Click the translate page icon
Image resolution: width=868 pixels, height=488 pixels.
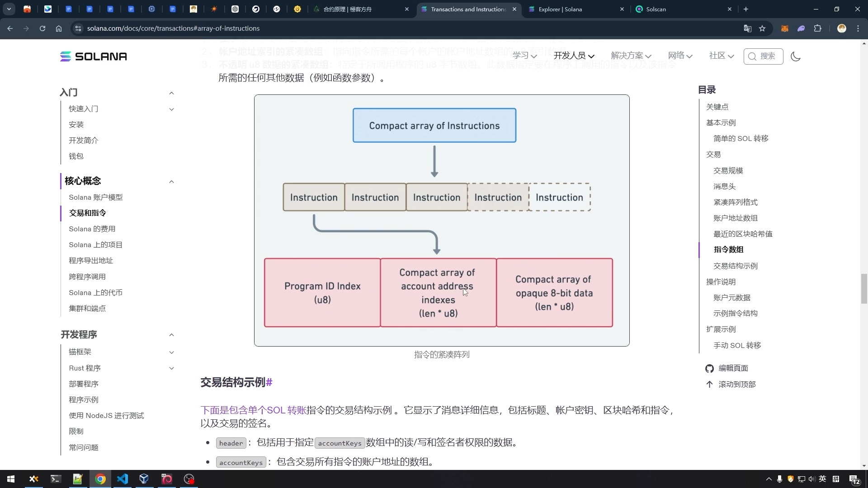click(747, 28)
